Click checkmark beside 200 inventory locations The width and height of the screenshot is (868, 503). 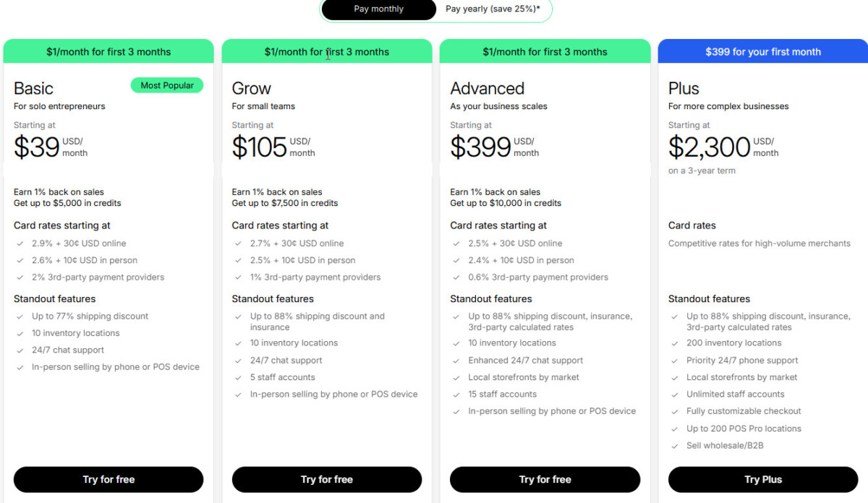(674, 343)
